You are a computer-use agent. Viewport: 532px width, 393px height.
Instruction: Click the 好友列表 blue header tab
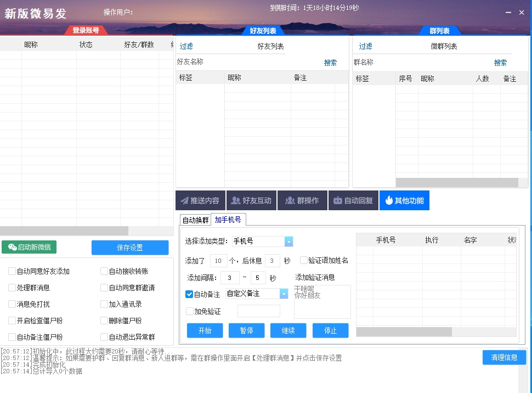(263, 31)
